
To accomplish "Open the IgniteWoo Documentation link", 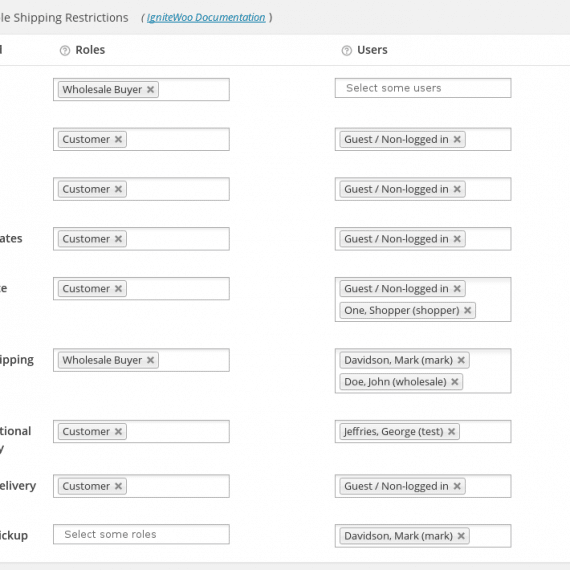I will click(206, 17).
